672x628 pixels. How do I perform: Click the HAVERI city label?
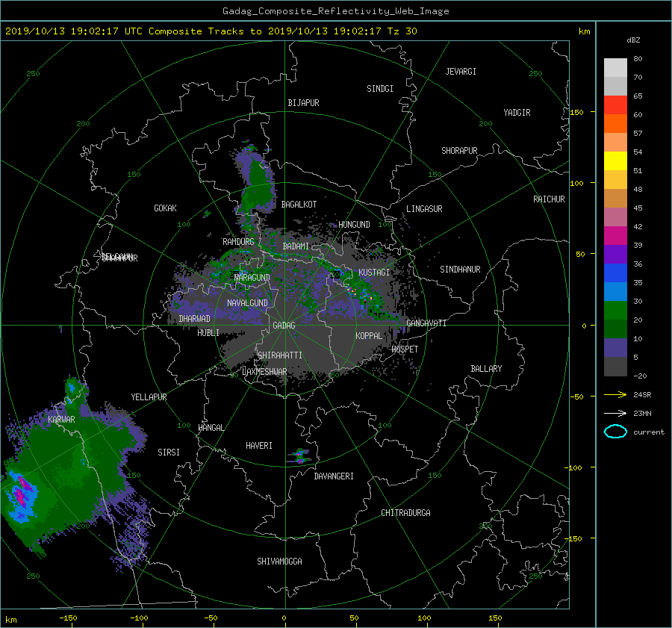259,447
